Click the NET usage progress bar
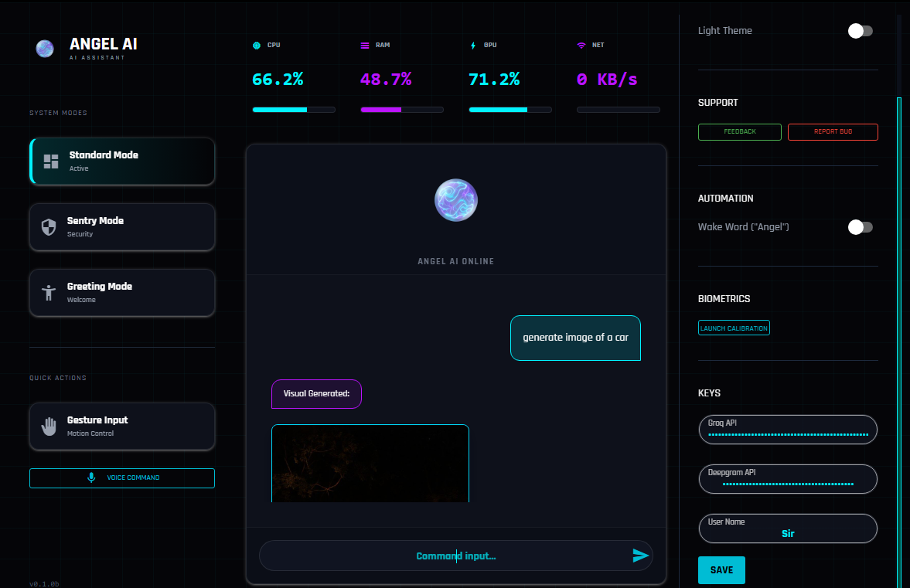This screenshot has height=588, width=910. 618,110
